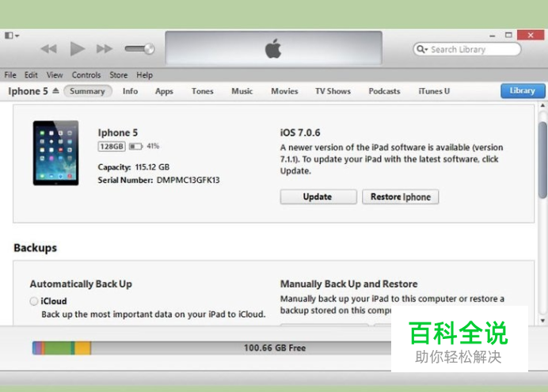548x392 pixels.
Task: Select the Summary tab
Action: pos(87,91)
